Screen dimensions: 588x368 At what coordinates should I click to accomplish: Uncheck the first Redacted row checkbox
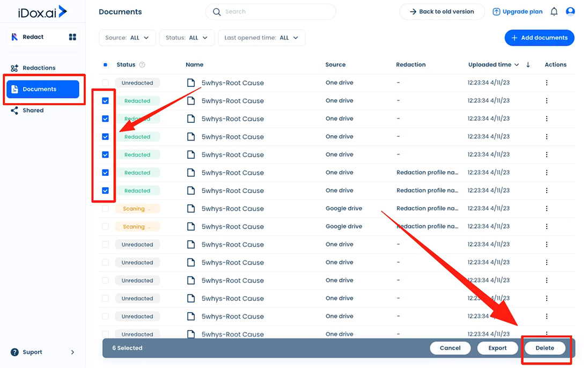coord(106,101)
